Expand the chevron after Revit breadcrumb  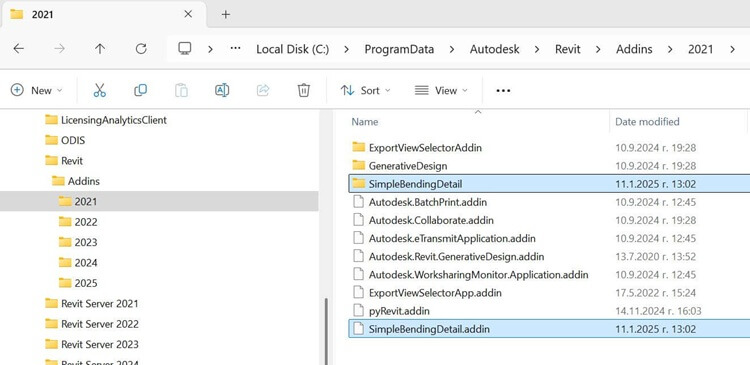point(598,49)
